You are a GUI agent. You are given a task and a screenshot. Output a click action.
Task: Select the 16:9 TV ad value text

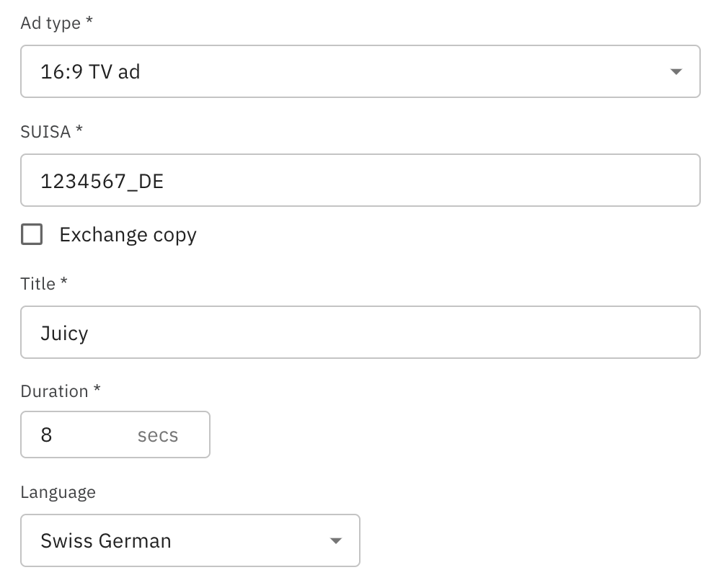90,72
